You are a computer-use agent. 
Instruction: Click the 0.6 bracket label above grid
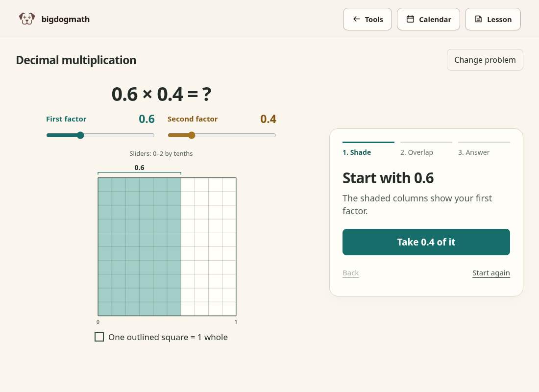(x=139, y=168)
